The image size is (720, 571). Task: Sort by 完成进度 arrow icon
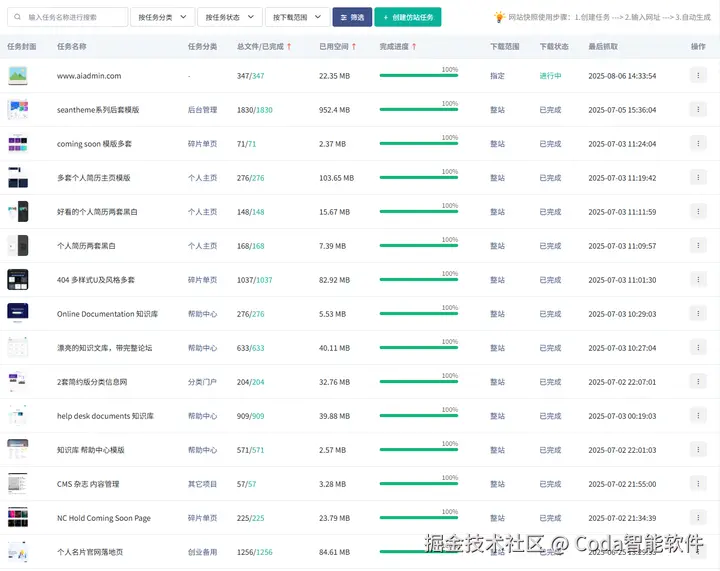[414, 46]
